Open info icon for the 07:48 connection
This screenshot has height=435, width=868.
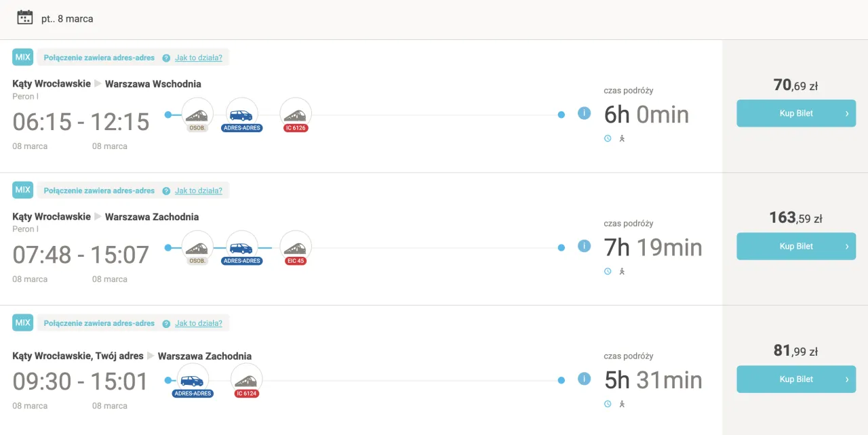[584, 246]
